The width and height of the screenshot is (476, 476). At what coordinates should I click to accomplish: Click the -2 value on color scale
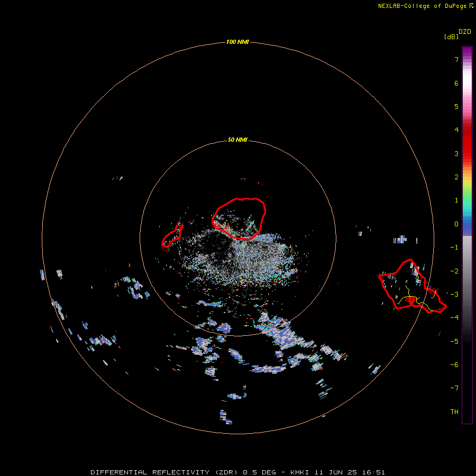(x=454, y=271)
